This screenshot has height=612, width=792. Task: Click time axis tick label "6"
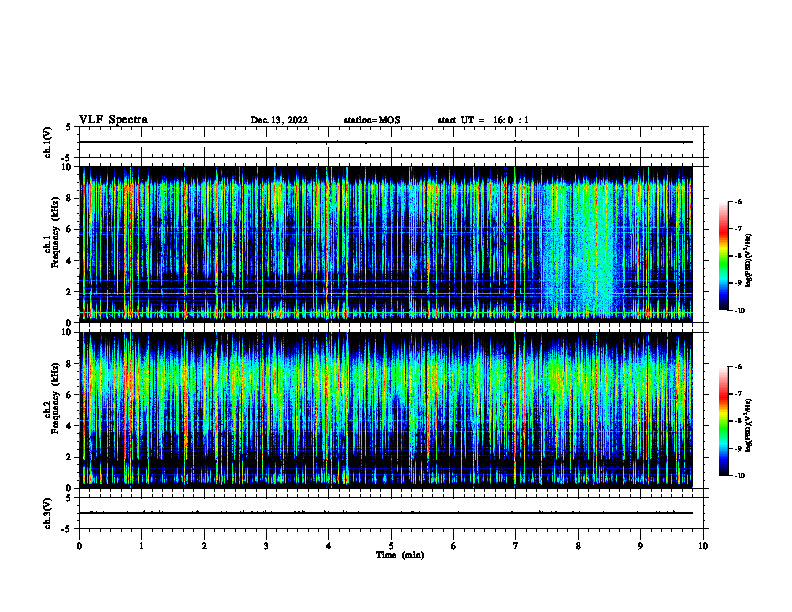pos(453,546)
